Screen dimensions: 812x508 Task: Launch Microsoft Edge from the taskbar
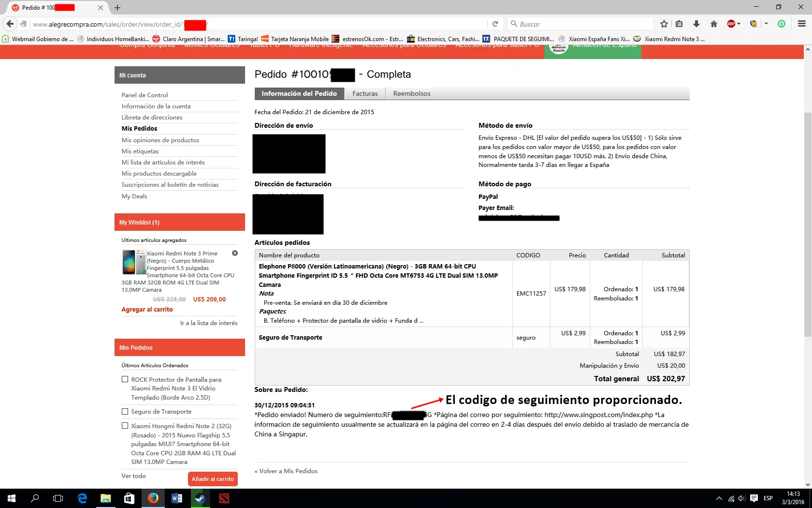pos(82,498)
